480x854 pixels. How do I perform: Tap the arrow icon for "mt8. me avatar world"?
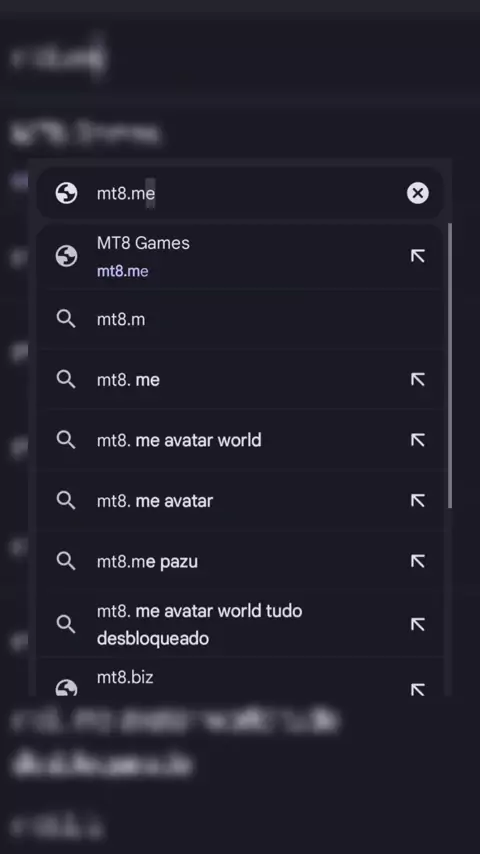pos(417,440)
